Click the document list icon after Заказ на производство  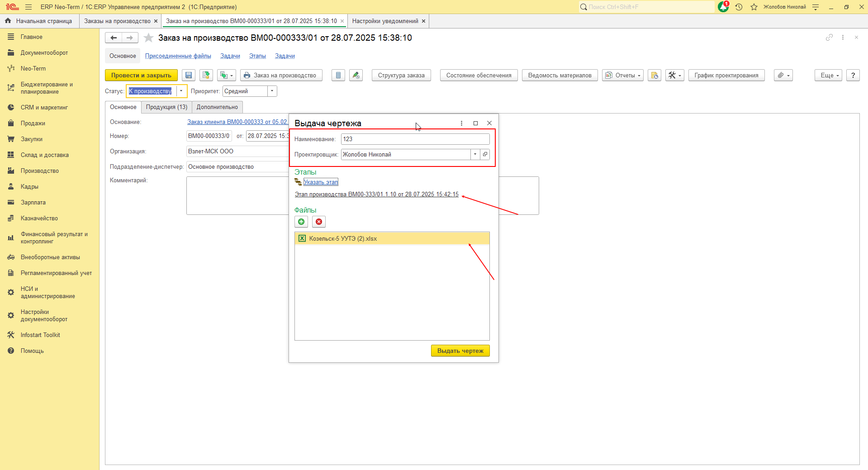(x=338, y=76)
